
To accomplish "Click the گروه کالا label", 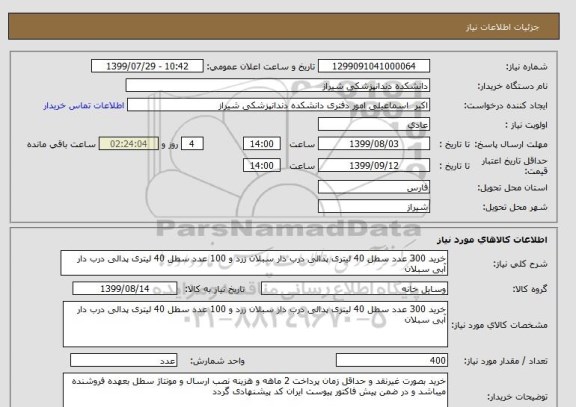I will (x=529, y=289).
